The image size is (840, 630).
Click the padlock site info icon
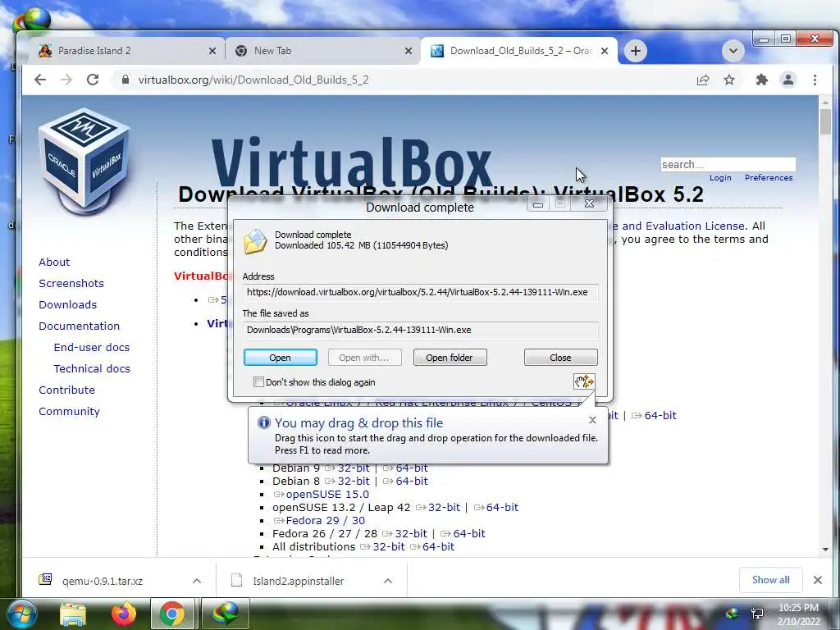[x=126, y=80]
